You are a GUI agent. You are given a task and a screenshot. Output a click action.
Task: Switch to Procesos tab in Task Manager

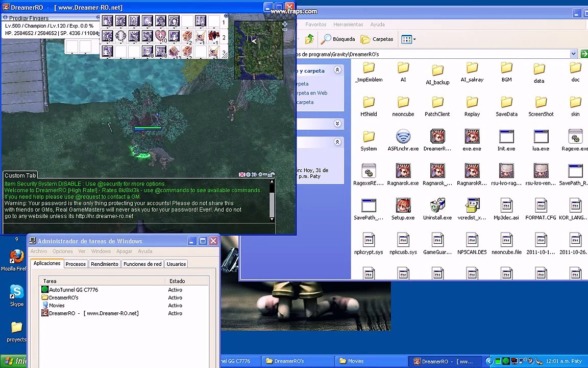pyautogui.click(x=76, y=264)
